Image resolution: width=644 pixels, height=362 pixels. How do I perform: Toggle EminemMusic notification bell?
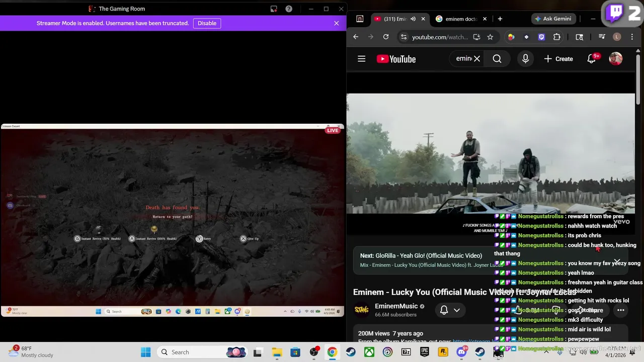[x=444, y=310]
